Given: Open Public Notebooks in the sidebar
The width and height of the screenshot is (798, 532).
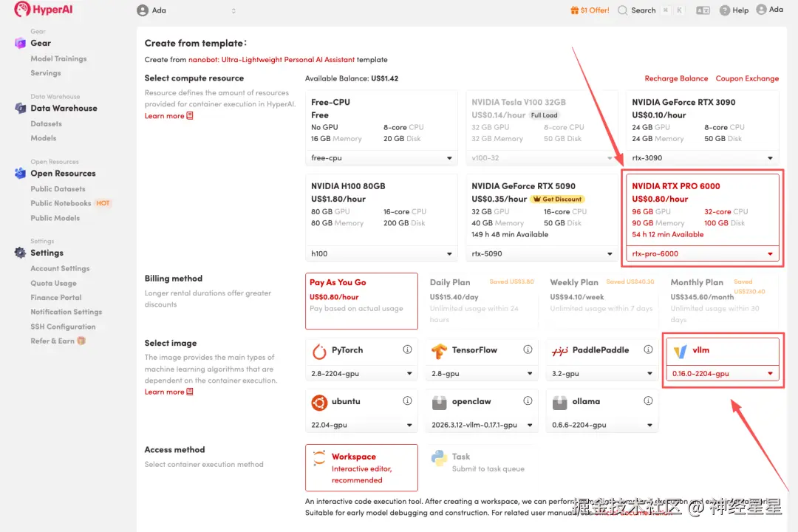Looking at the screenshot, I should [x=61, y=203].
